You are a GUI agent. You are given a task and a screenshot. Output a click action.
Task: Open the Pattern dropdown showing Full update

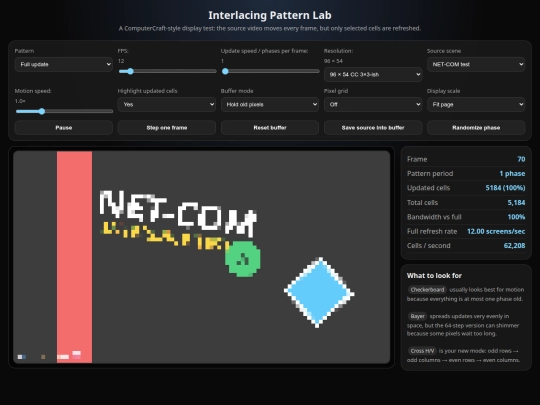point(63,64)
